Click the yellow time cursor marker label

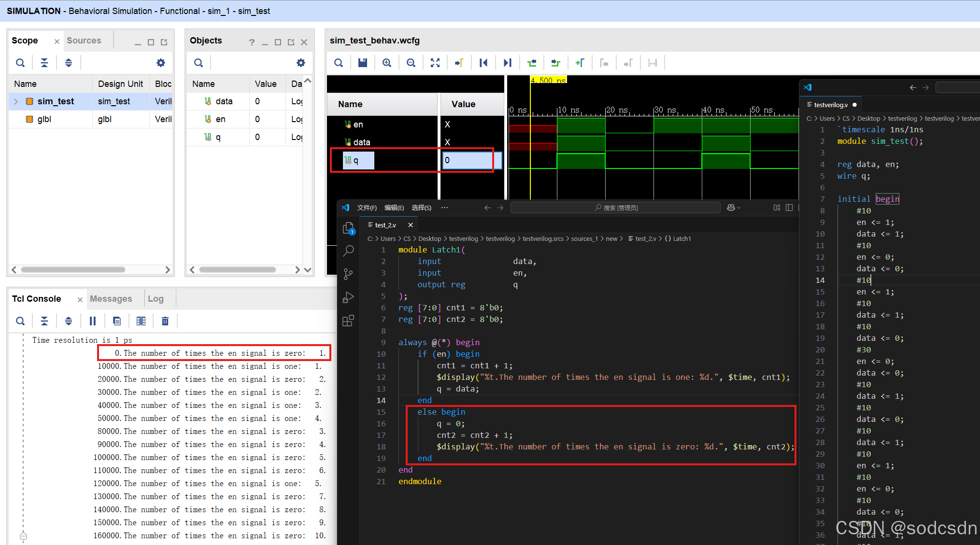tap(548, 80)
